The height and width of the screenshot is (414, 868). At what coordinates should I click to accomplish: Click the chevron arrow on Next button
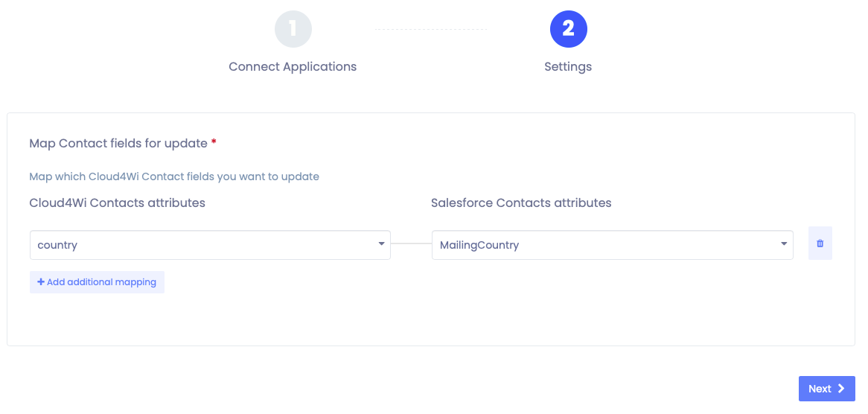841,389
